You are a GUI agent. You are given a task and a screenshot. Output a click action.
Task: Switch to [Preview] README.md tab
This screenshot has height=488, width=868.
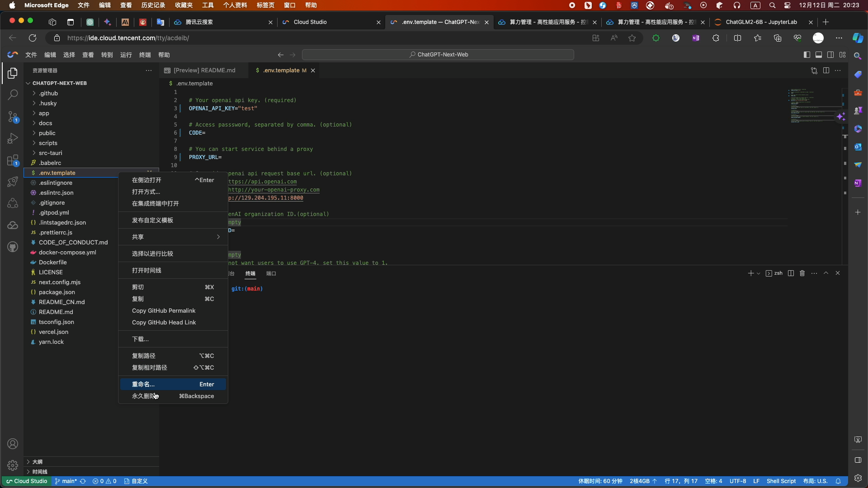204,70
